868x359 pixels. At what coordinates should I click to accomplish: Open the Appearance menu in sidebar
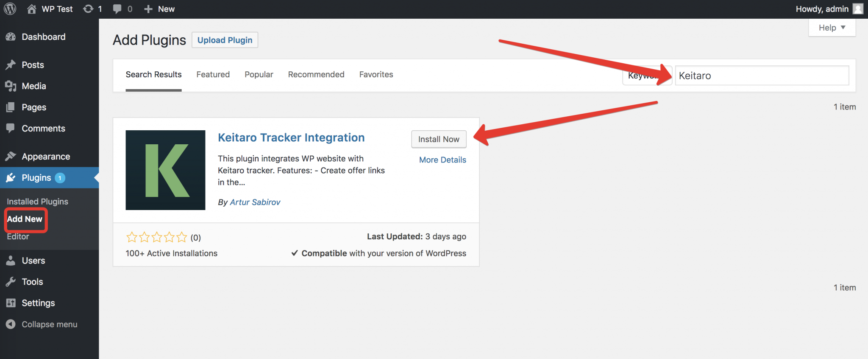tap(46, 157)
